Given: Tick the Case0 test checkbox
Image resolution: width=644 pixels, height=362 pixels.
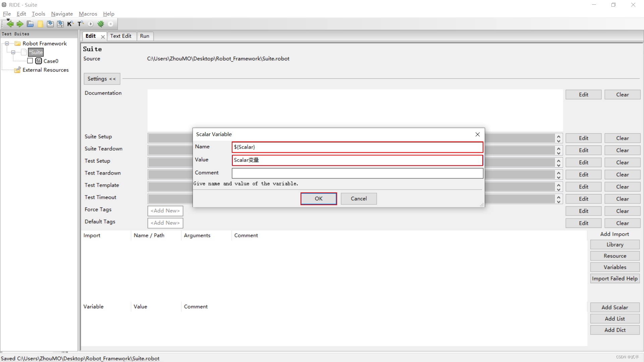Looking at the screenshot, I should (x=30, y=61).
